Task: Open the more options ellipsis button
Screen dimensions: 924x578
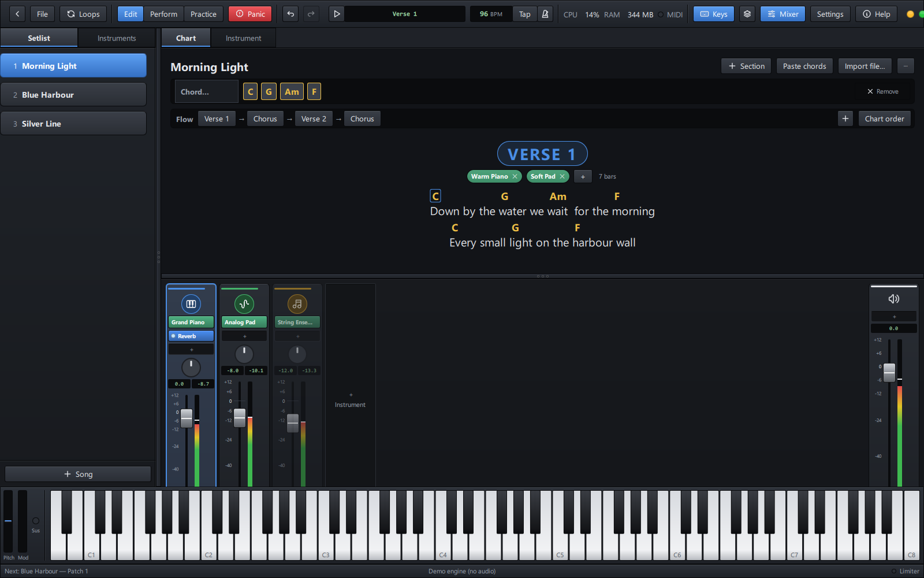Action: tap(906, 66)
